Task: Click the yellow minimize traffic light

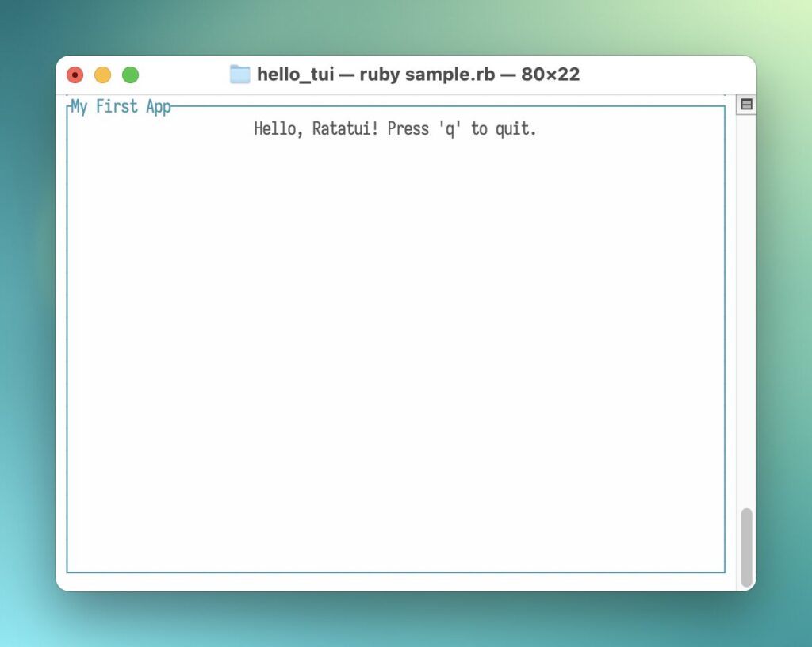Action: tap(103, 75)
